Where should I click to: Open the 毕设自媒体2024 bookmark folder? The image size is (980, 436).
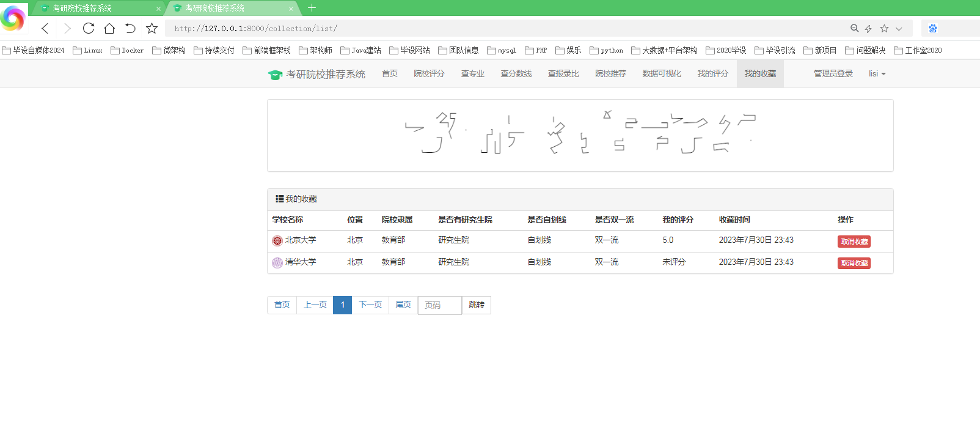[33, 50]
